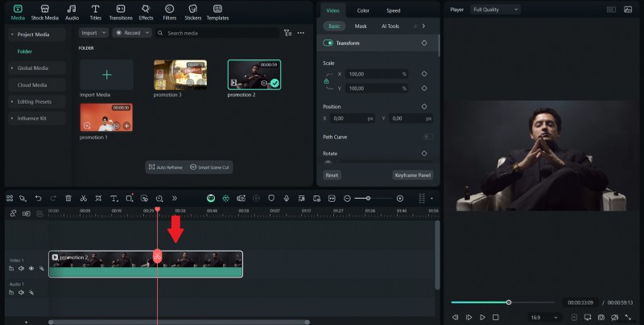
Task: Click the Keyframe Panel button
Action: click(413, 175)
